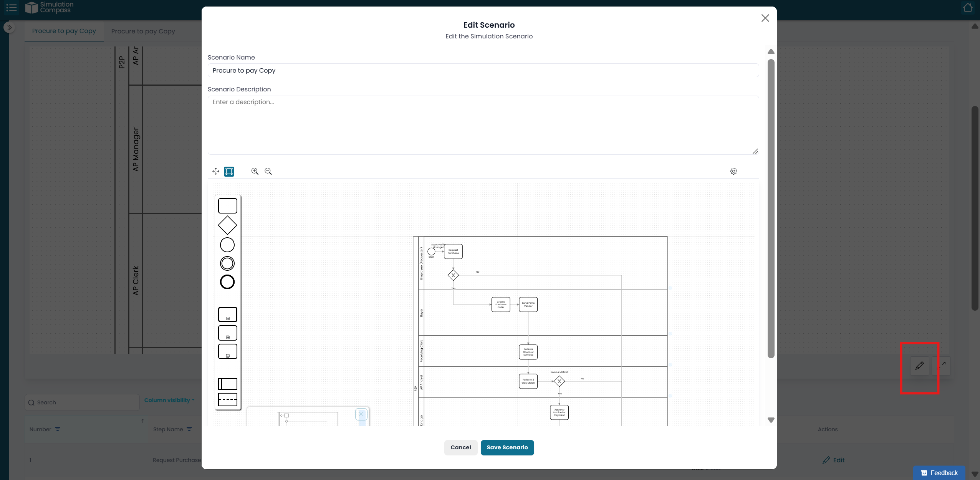This screenshot has height=480, width=980.
Task: Select the pan/move canvas tool
Action: click(216, 171)
